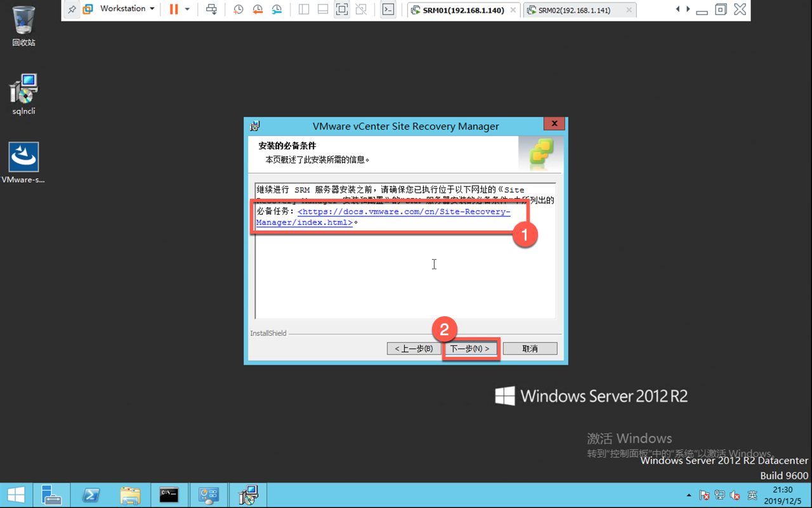Close the Site Recovery Manager installer dialog
Screen dimensions: 812x508
[x=554, y=124]
